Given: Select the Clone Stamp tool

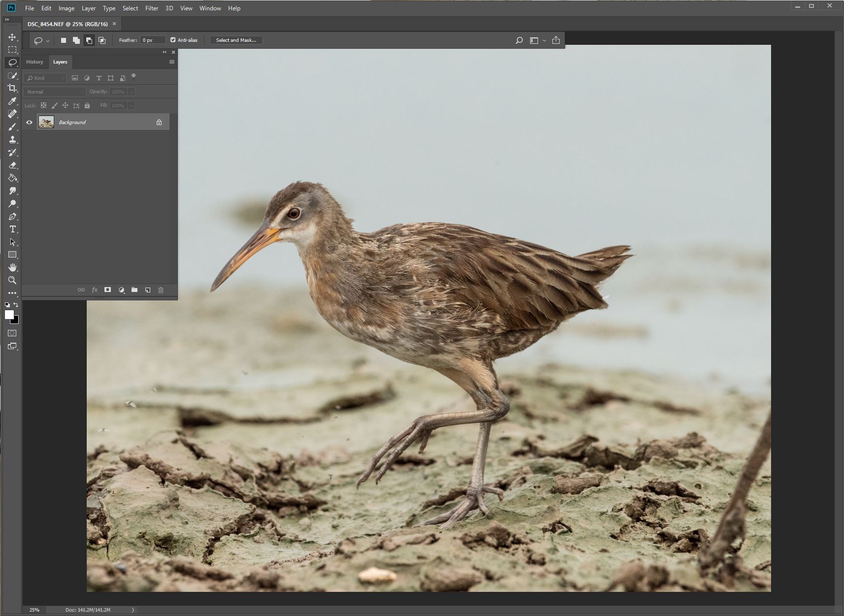Looking at the screenshot, I should (12, 139).
